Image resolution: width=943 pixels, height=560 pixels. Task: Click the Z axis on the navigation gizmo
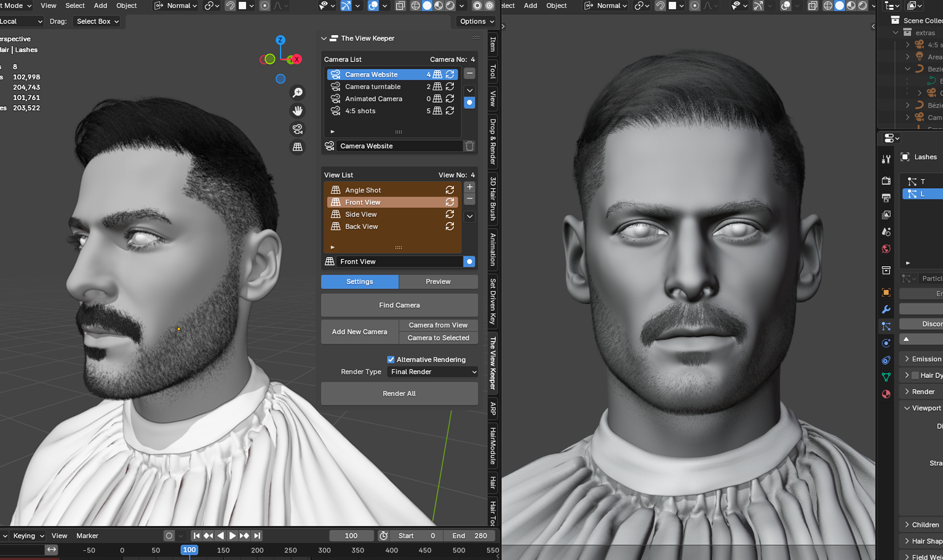click(281, 40)
